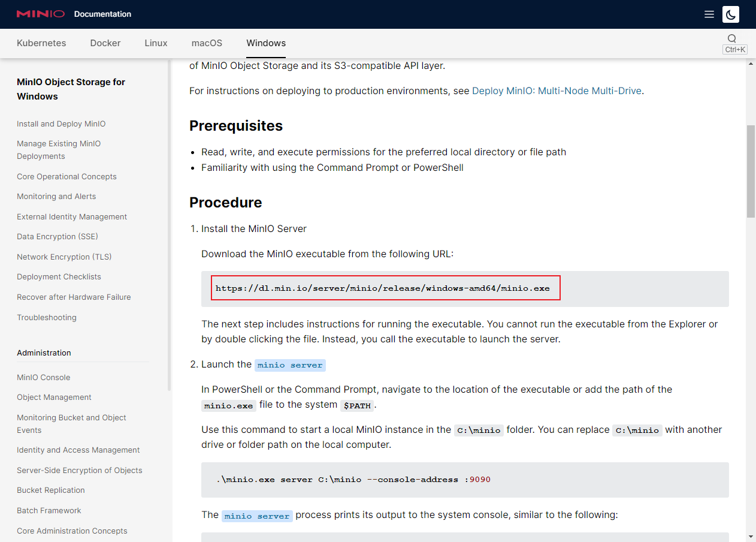This screenshot has width=756, height=542.
Task: Open Deploy MinIO: Multi-Node Multi-Drive link
Action: tap(557, 91)
